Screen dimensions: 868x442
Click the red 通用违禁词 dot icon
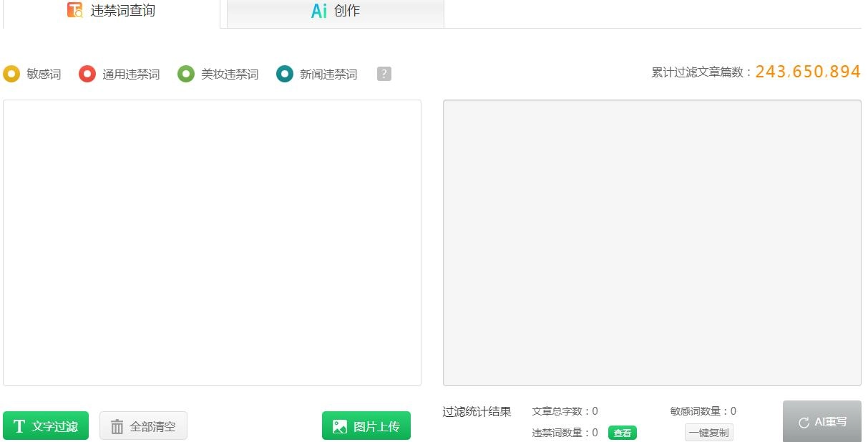click(x=87, y=73)
